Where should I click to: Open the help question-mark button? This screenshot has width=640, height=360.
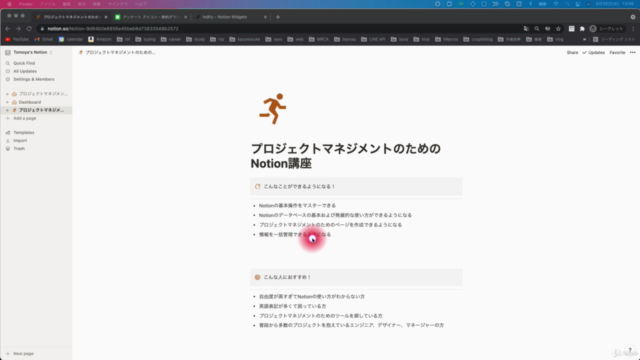[630, 350]
